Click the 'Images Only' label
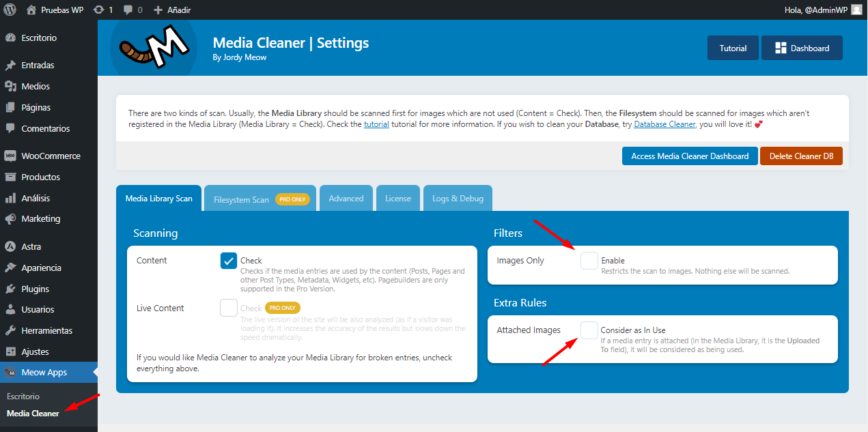868x432 pixels. 520,261
